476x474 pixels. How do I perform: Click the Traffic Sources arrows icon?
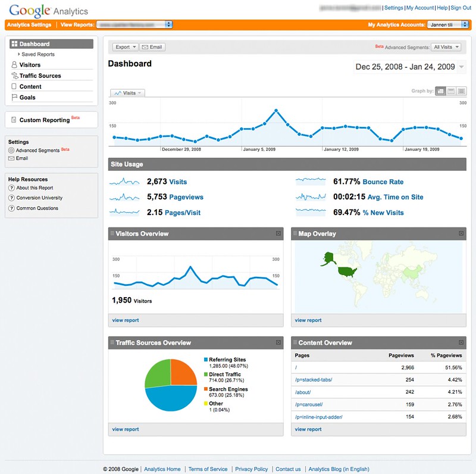coord(14,76)
